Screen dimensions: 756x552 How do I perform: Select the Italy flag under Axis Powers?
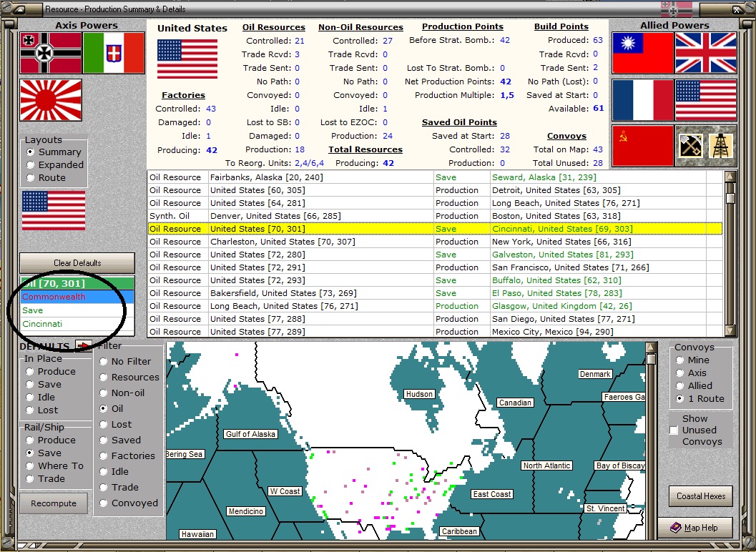(114, 53)
